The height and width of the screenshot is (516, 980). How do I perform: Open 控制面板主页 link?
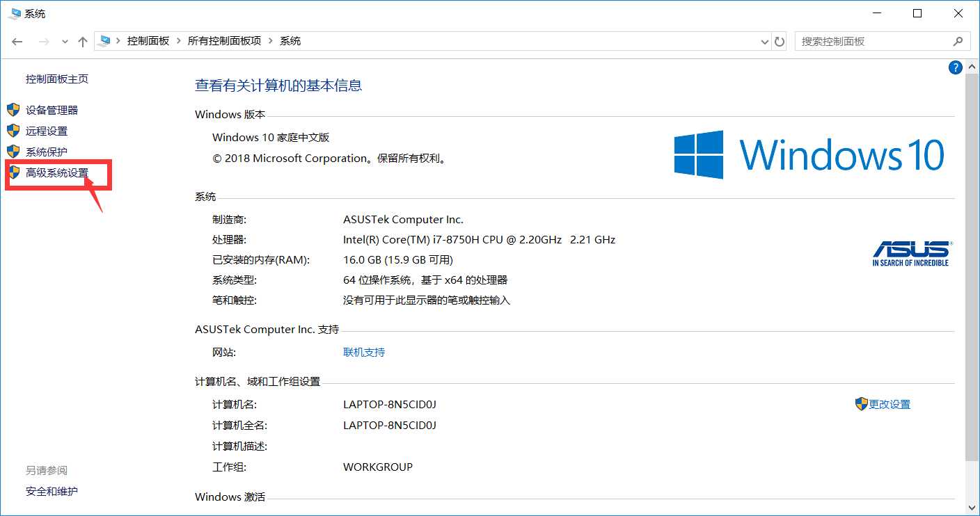coord(57,79)
